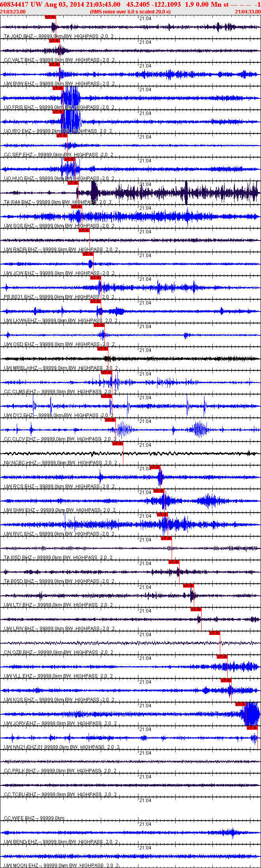
Task: Click the pick marker above TA I04A trace
Action: tap(73, 183)
